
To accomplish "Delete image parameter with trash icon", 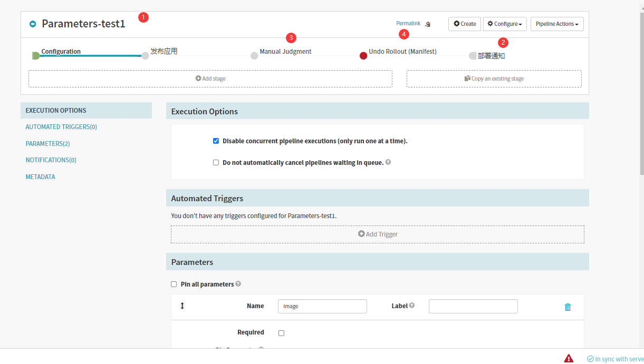I will point(568,307).
